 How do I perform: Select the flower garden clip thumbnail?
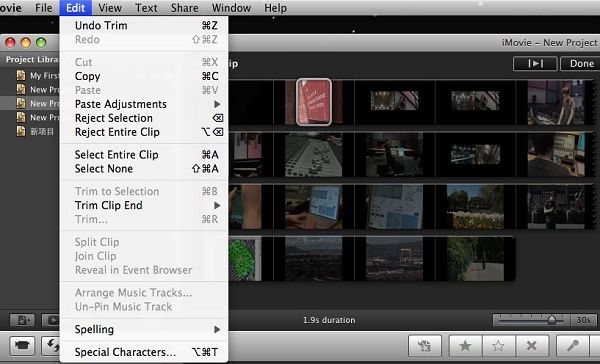click(475, 207)
